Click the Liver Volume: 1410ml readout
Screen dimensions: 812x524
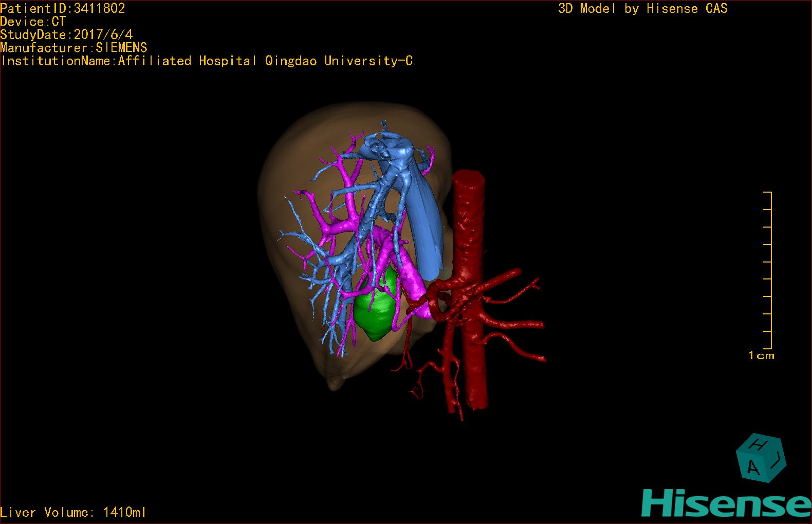click(x=73, y=512)
